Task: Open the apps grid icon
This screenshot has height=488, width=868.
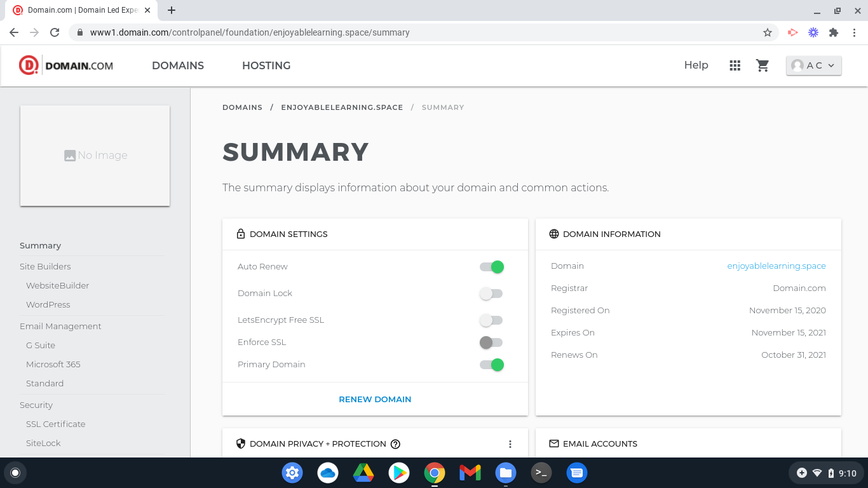Action: [x=735, y=65]
